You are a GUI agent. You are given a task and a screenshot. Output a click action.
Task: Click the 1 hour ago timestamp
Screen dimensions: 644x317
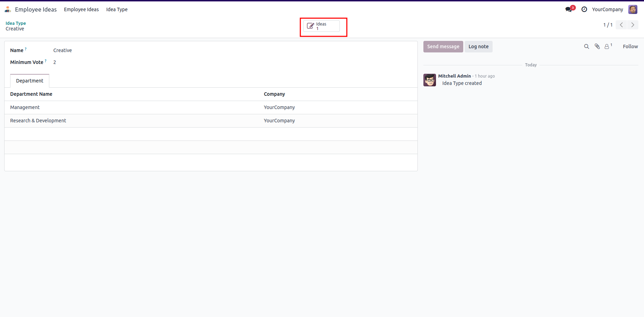[x=485, y=76]
